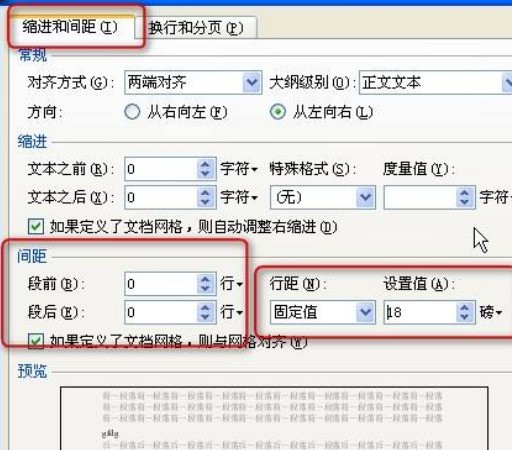The image size is (512, 450).
Task: Decrease 文本之前 indent with down arrow
Action: 205,174
